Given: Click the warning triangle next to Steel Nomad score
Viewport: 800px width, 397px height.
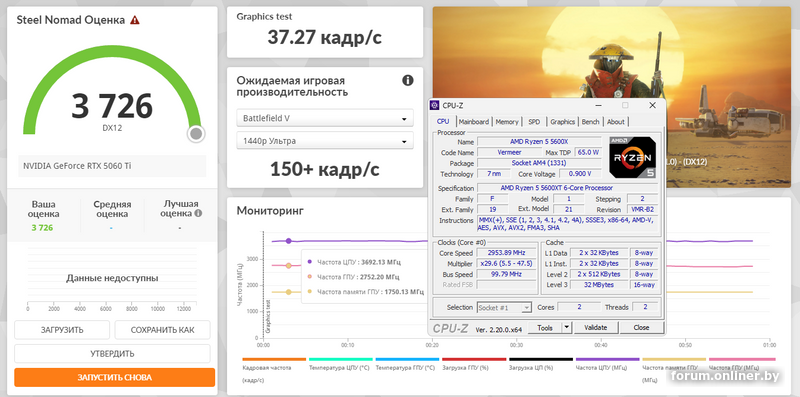Looking at the screenshot, I should click(135, 20).
